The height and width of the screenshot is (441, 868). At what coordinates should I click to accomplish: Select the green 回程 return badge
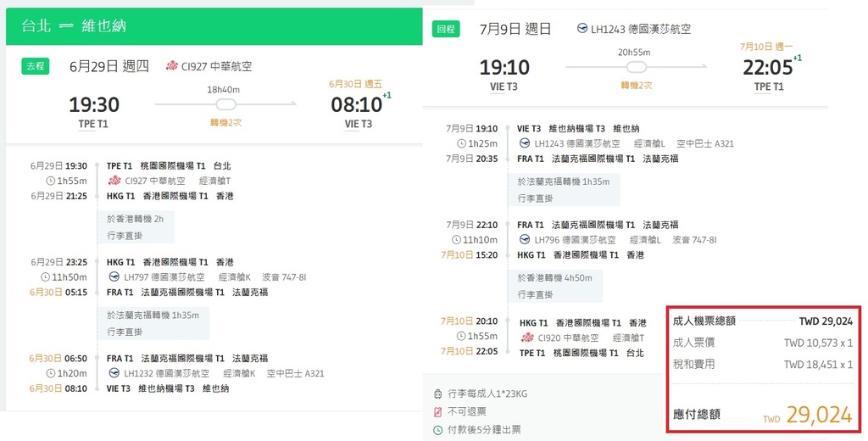pyautogui.click(x=446, y=29)
